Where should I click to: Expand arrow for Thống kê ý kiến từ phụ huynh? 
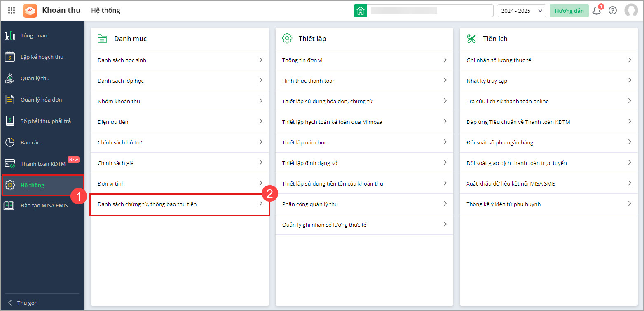click(x=630, y=204)
